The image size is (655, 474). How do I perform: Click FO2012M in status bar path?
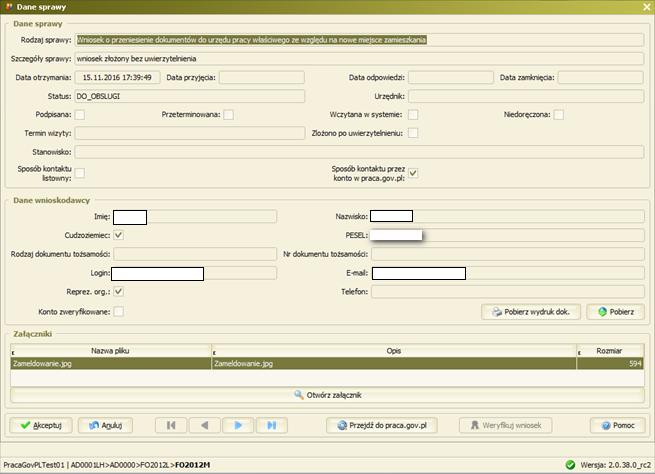193,465
